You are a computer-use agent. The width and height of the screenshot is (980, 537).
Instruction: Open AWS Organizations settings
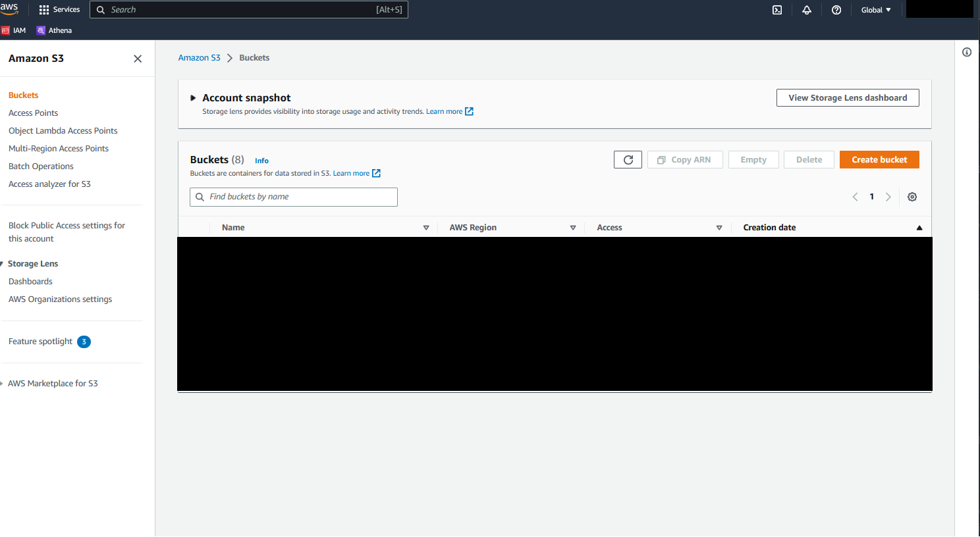pyautogui.click(x=61, y=299)
